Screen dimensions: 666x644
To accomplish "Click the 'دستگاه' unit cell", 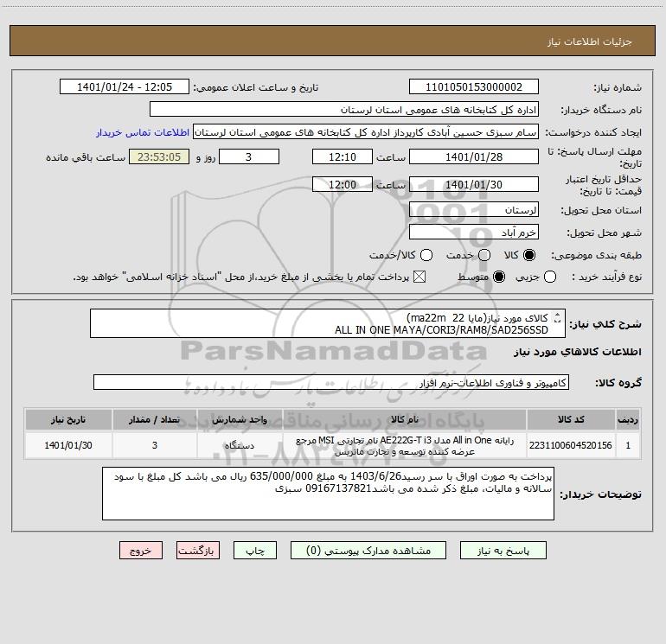I will (x=240, y=445).
